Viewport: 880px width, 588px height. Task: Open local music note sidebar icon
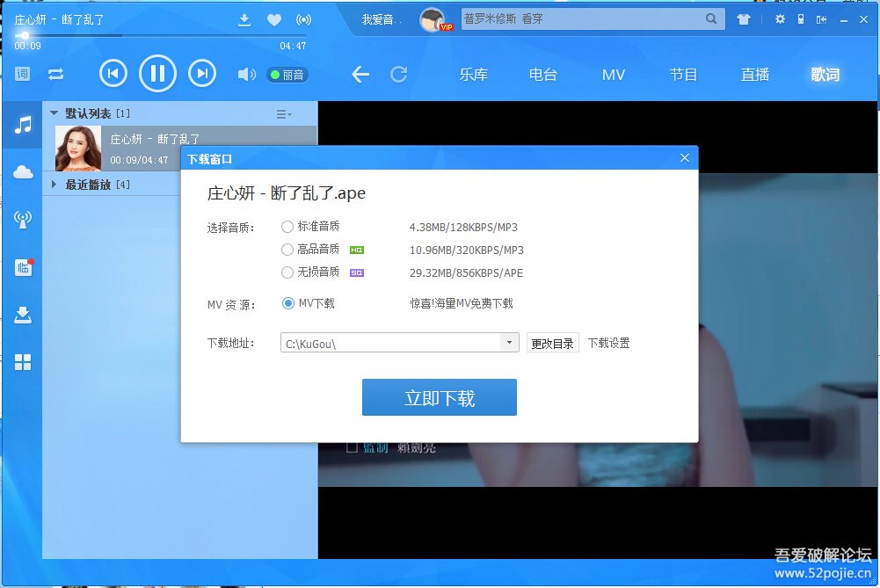[x=23, y=125]
